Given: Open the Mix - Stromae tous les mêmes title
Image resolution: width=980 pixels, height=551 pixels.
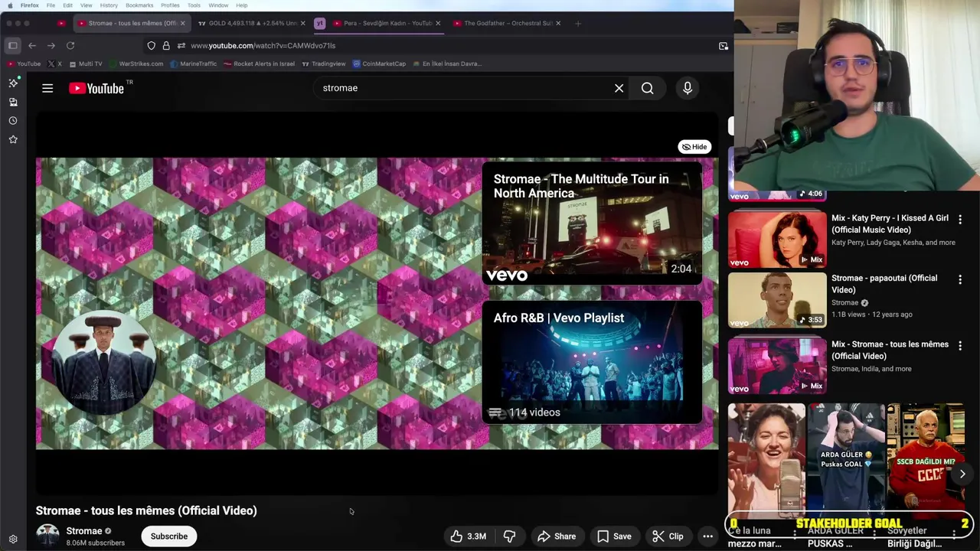Looking at the screenshot, I should [890, 350].
